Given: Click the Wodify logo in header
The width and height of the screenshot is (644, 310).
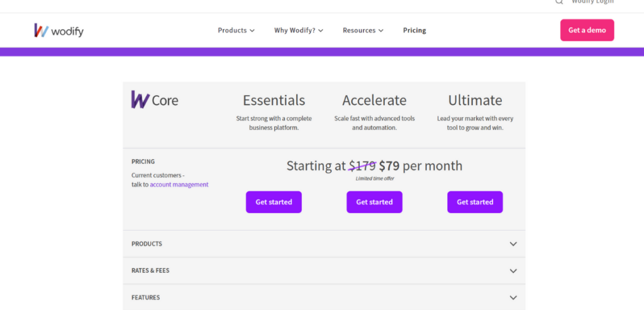Looking at the screenshot, I should point(58,30).
